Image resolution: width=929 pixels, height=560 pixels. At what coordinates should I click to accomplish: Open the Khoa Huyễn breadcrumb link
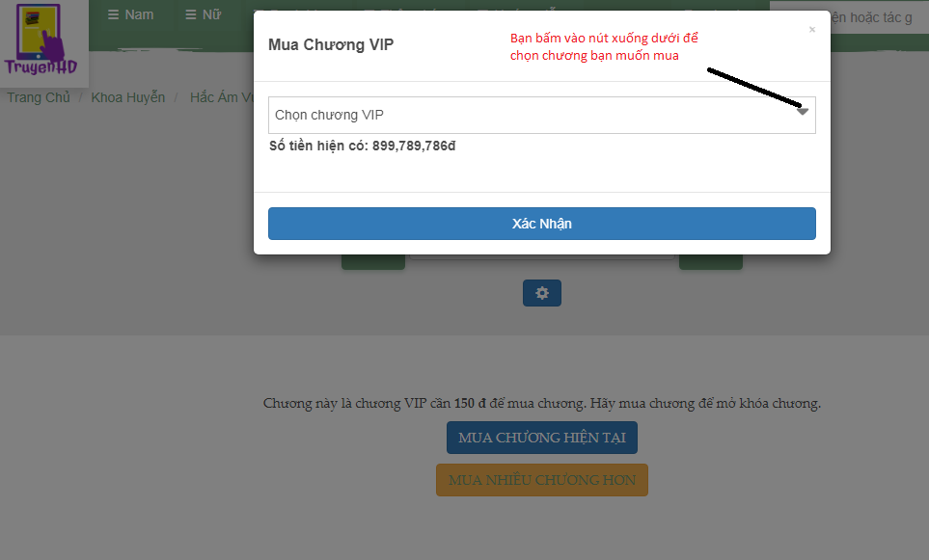[128, 97]
